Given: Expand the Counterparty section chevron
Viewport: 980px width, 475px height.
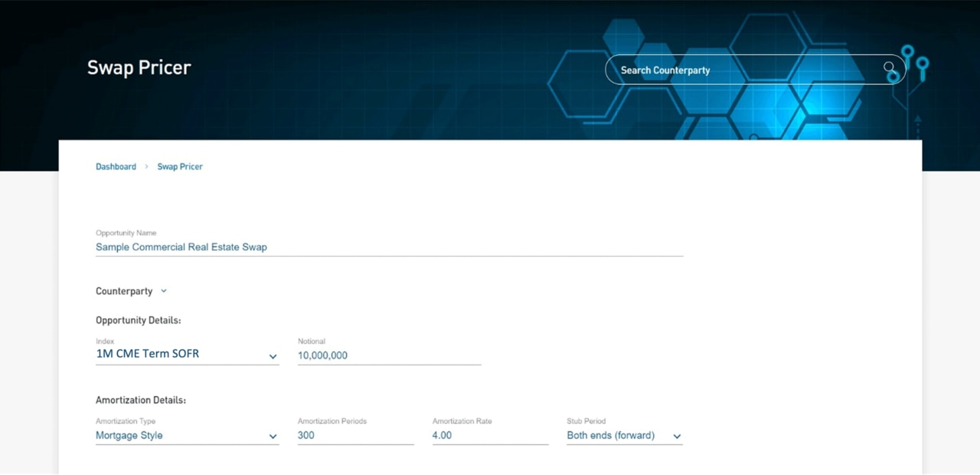Looking at the screenshot, I should coord(164,291).
